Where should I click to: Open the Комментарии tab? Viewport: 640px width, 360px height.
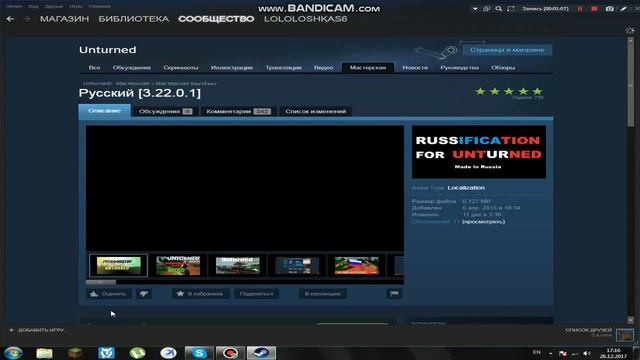(238, 111)
